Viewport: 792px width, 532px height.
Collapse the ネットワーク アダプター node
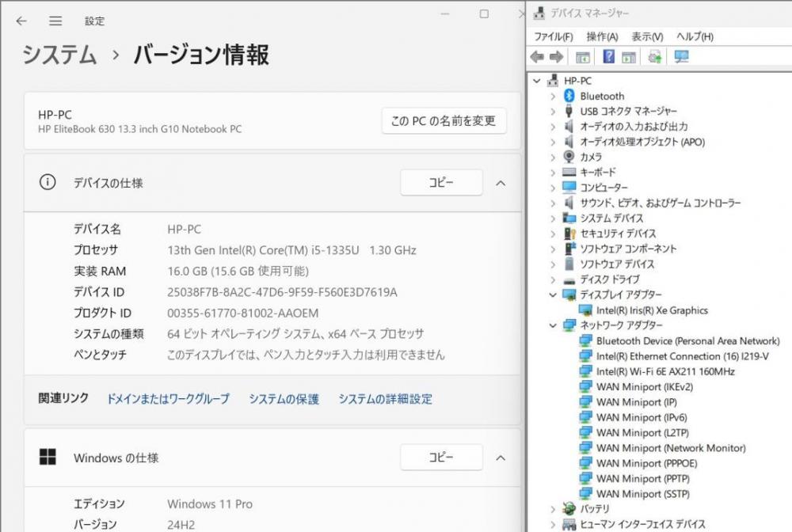coord(553,325)
